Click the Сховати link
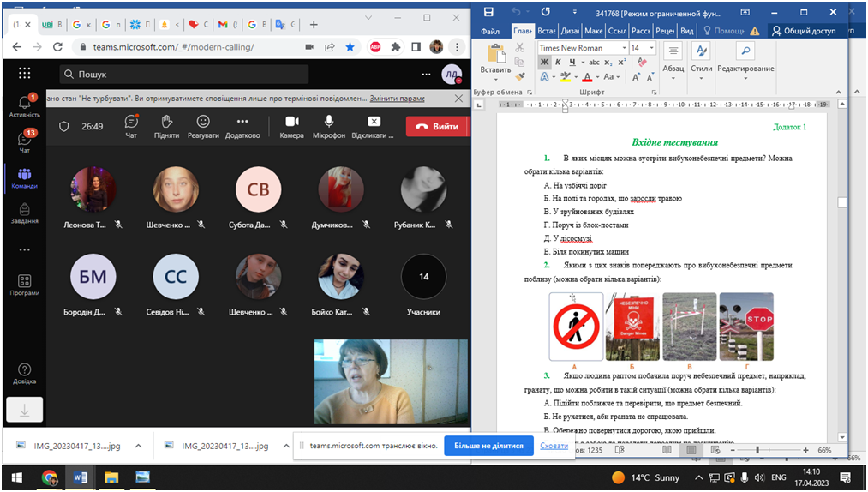The image size is (868, 492). 554,446
